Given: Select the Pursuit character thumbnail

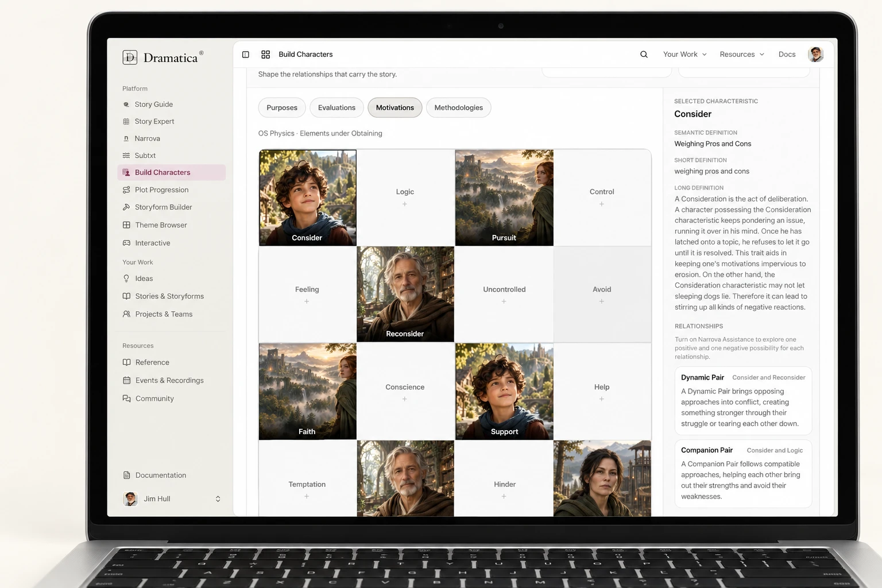Looking at the screenshot, I should point(504,198).
